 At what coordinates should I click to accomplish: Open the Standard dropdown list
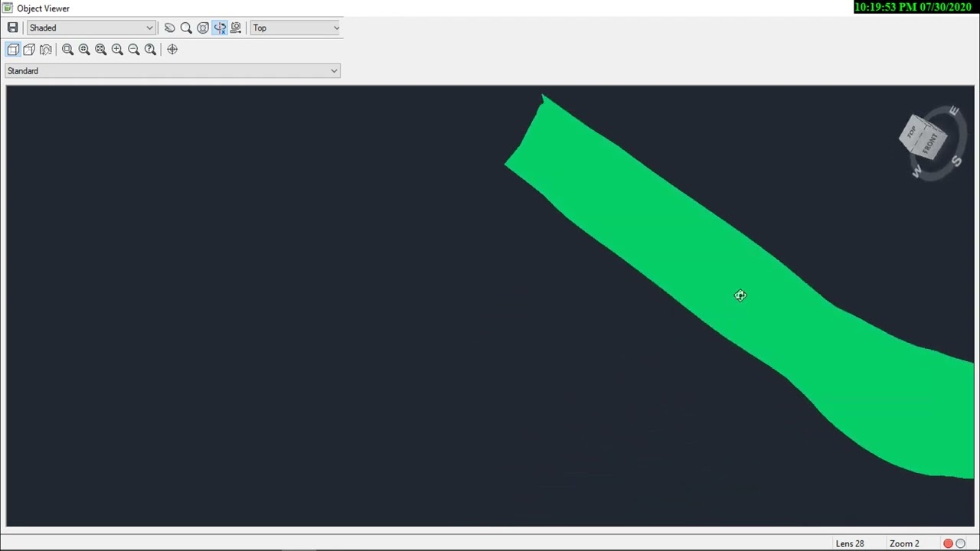coord(172,70)
